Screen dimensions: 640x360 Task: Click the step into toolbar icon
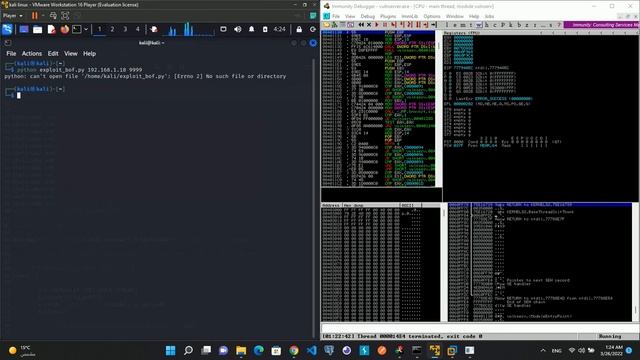click(393, 25)
